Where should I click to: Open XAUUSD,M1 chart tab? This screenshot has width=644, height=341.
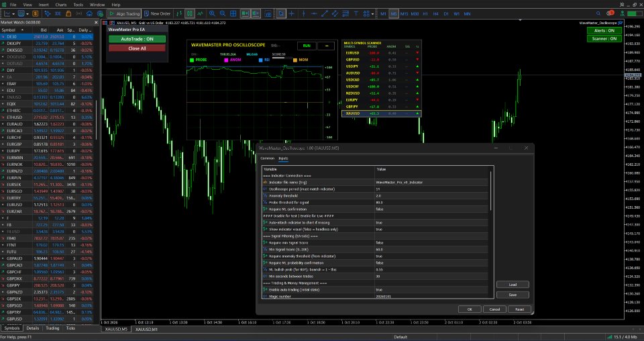(146, 329)
